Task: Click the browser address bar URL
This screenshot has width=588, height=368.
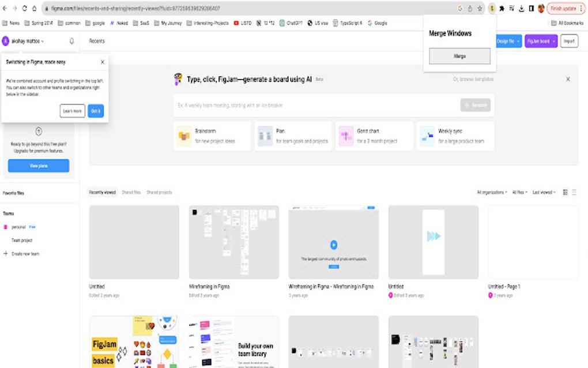Action: pos(135,8)
